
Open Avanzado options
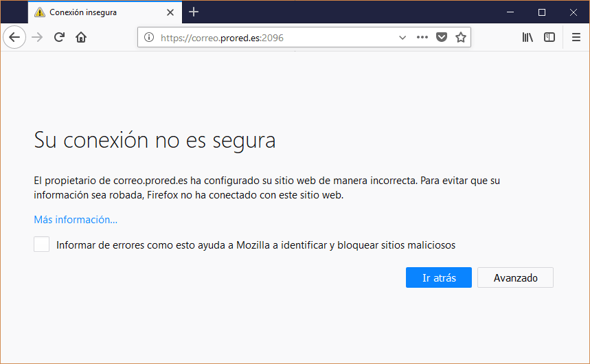click(x=515, y=277)
